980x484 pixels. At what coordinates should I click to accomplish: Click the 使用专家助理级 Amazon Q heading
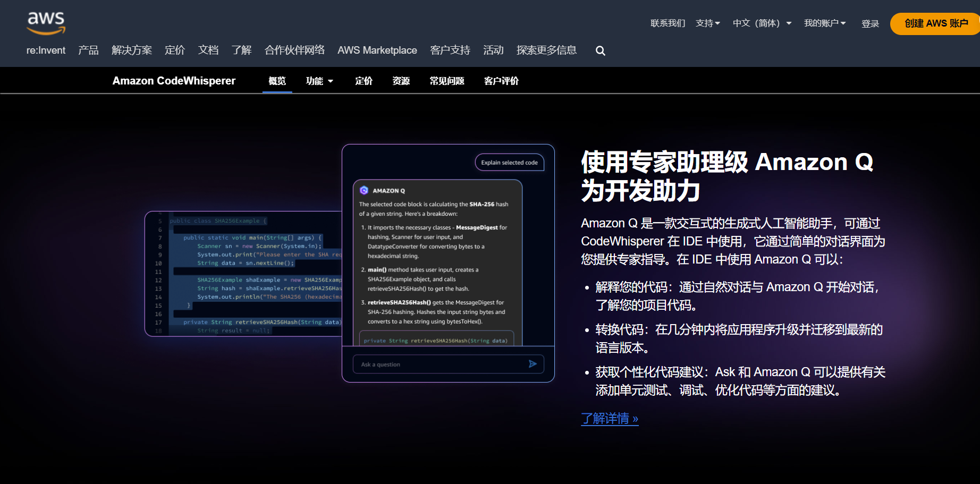tap(727, 176)
